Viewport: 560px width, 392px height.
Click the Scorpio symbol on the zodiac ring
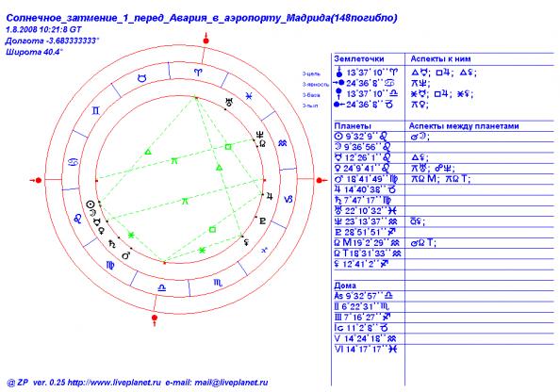[x=218, y=283]
